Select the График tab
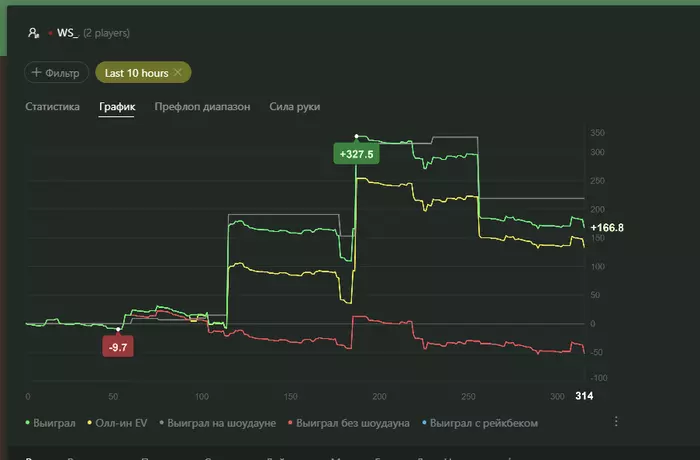 coord(117,107)
